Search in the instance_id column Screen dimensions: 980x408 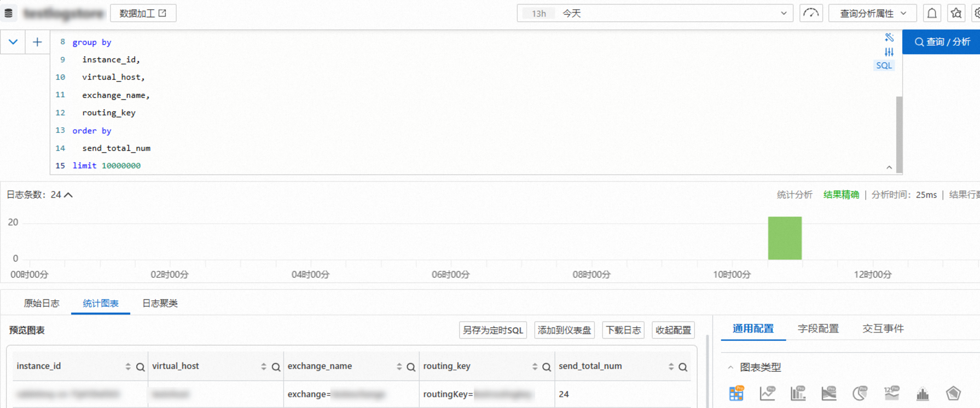tap(141, 367)
